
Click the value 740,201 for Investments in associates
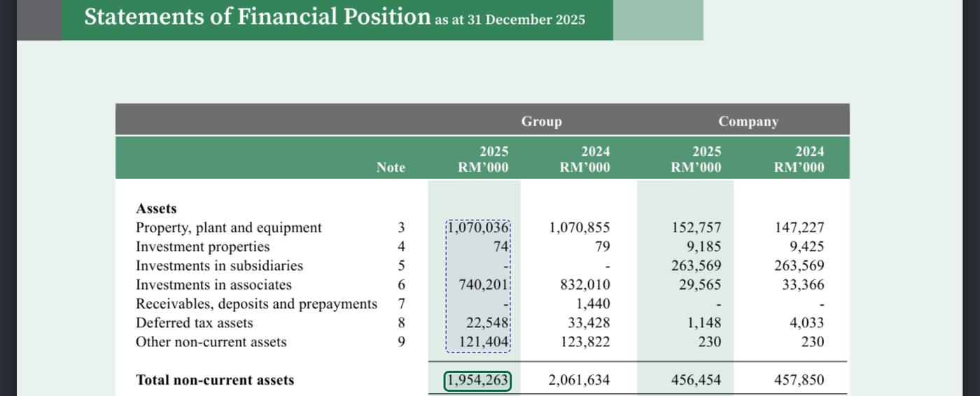(x=484, y=285)
